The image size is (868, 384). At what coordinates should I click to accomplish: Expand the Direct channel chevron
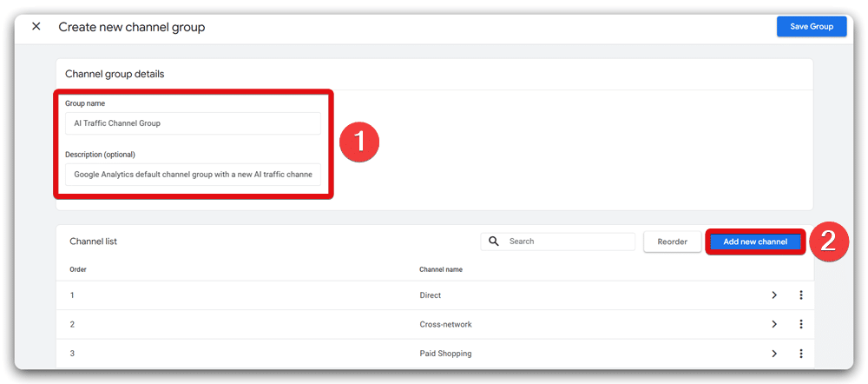pos(774,295)
